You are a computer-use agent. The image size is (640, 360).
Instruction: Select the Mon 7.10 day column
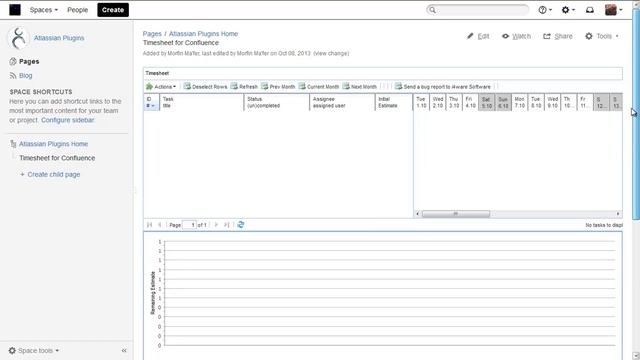pyautogui.click(x=519, y=102)
